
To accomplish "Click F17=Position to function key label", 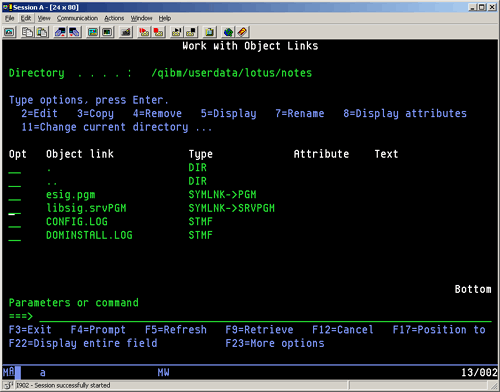I will pos(439,330).
